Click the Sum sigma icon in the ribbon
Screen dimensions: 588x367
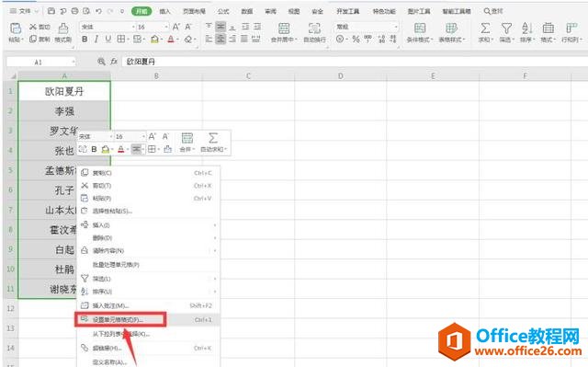485,29
